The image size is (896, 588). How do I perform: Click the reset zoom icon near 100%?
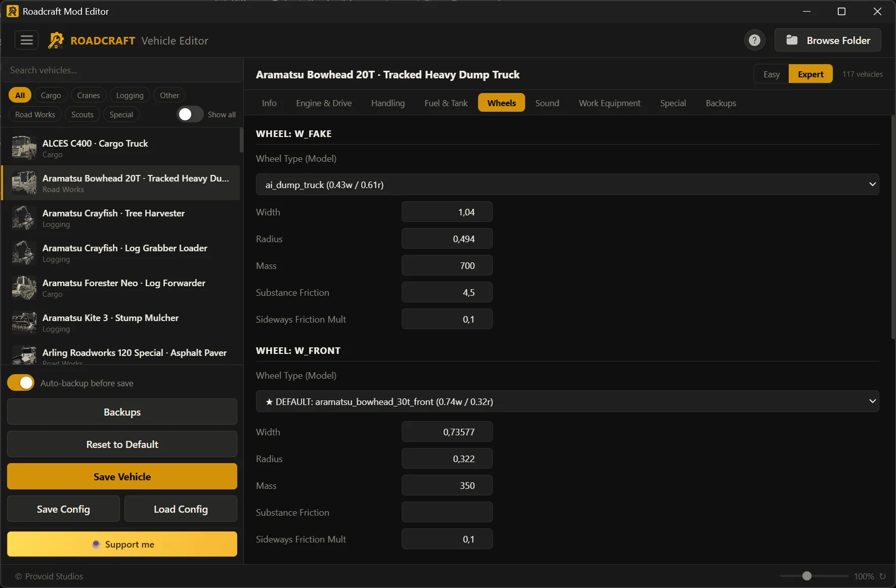(x=882, y=576)
